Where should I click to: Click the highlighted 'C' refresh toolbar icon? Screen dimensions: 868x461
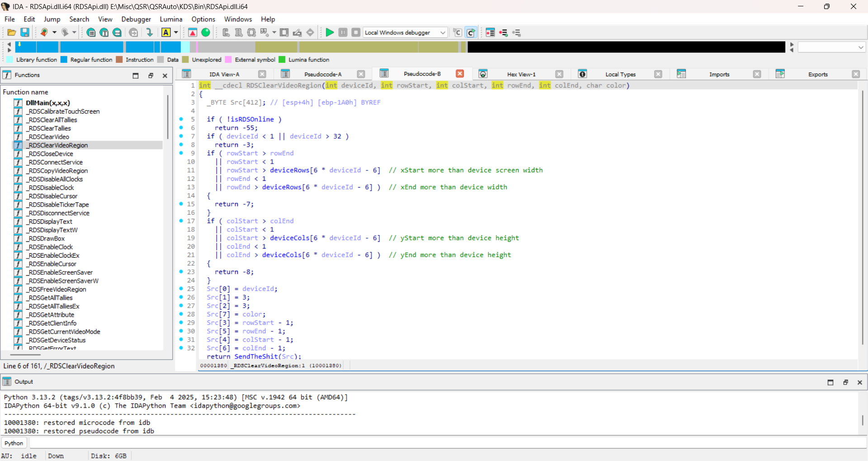point(471,33)
